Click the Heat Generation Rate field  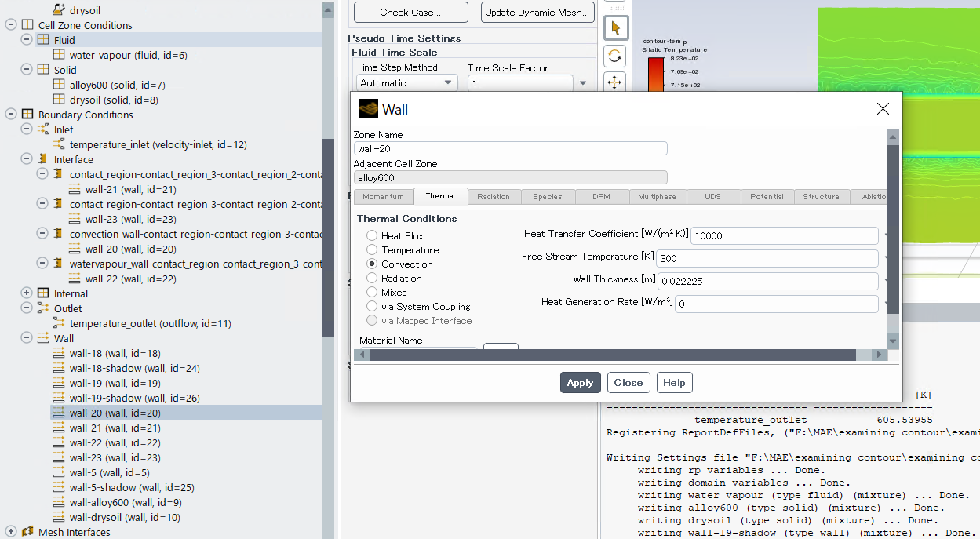776,304
